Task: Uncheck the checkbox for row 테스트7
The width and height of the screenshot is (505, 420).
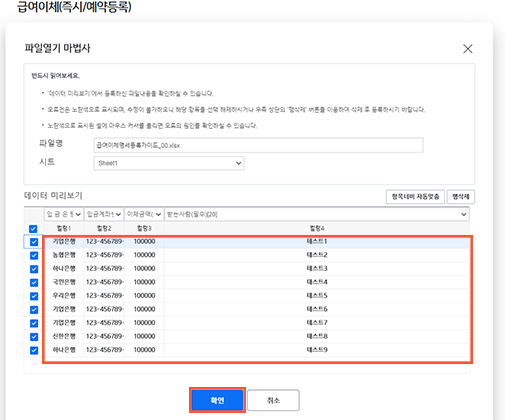Action: point(34,323)
